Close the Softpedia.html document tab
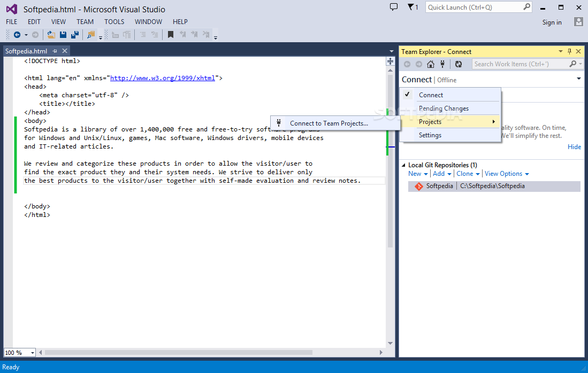Screen dimensions: 588x373 65,51
